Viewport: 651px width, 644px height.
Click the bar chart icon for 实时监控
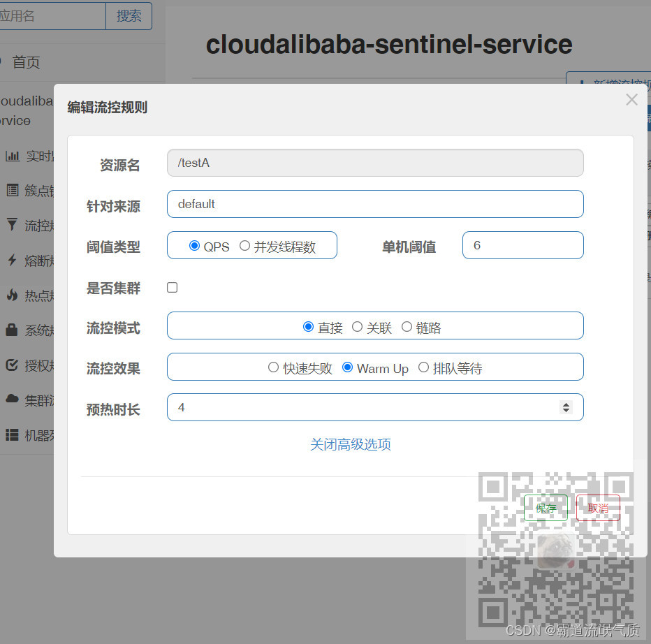13,156
